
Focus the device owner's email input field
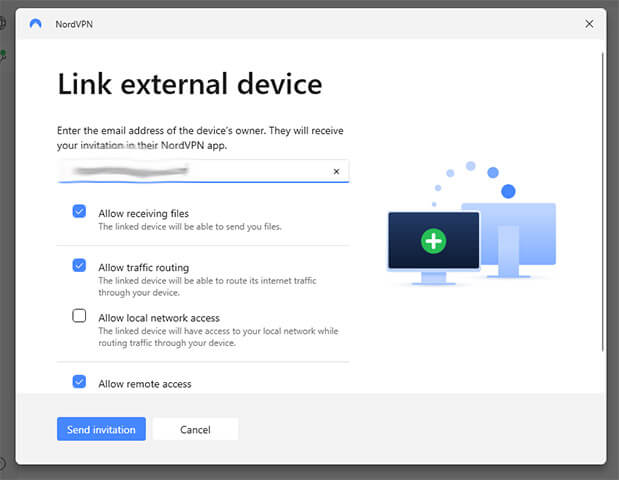click(203, 171)
